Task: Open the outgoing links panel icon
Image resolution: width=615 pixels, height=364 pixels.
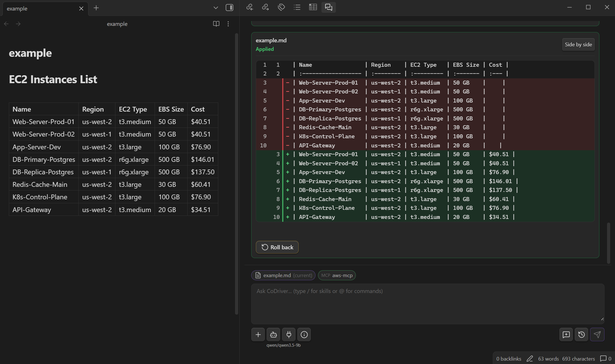Action: pyautogui.click(x=265, y=7)
